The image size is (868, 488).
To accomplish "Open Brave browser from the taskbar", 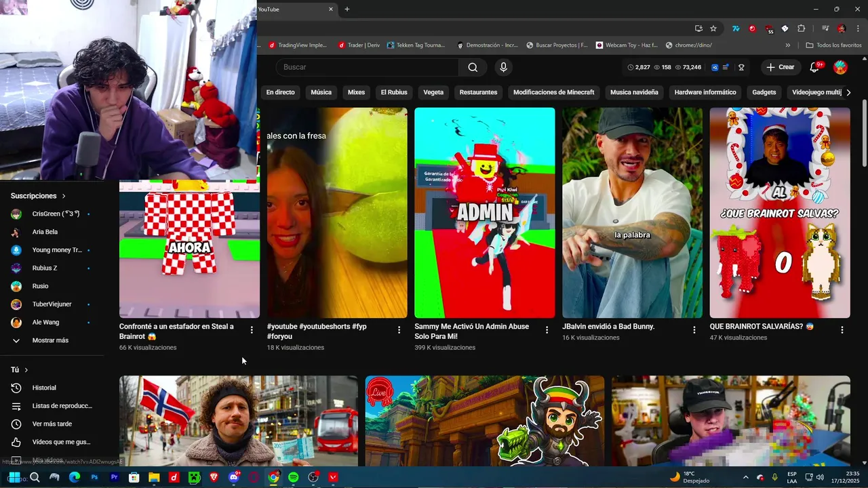I will click(x=214, y=477).
